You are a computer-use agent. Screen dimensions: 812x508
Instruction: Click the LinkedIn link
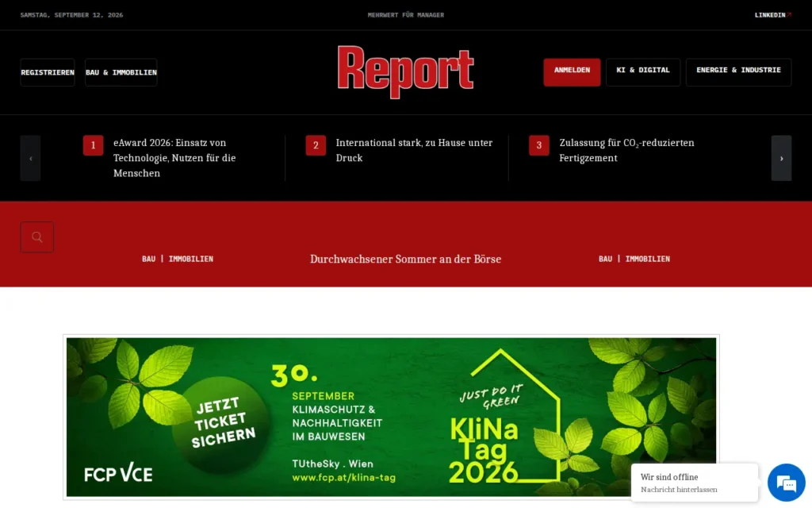(x=772, y=15)
